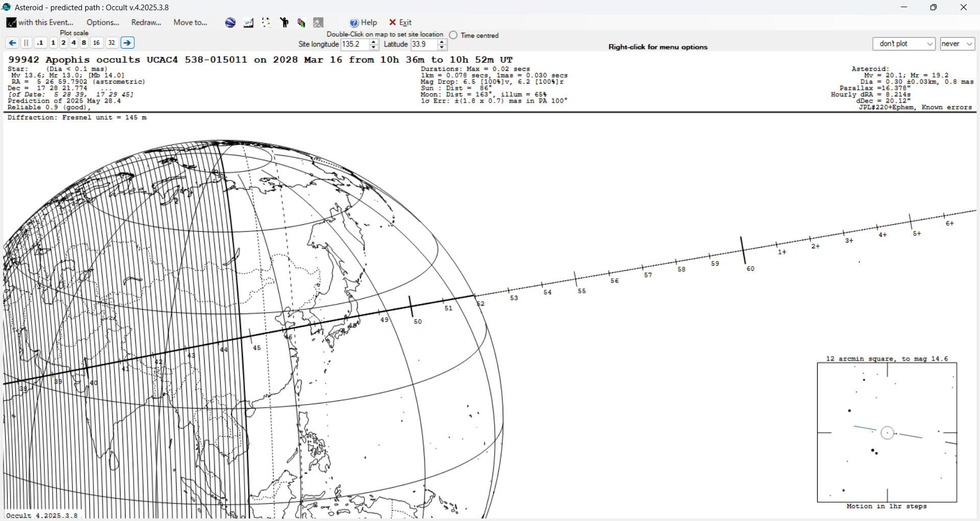
Task: Click the grey disabled image icon in toolbar
Action: tap(318, 22)
